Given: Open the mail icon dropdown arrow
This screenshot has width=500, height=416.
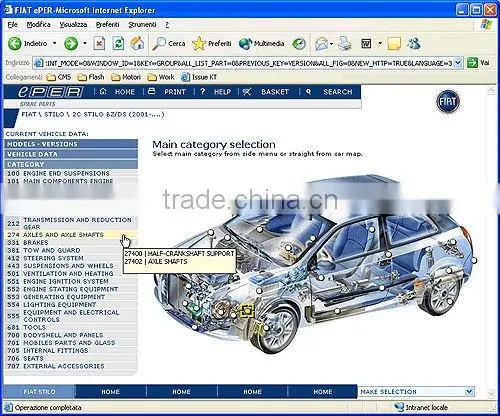Looking at the screenshot, I should tap(331, 44).
